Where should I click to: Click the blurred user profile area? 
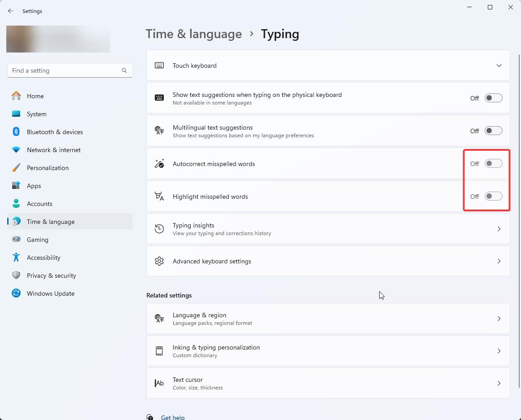point(58,39)
